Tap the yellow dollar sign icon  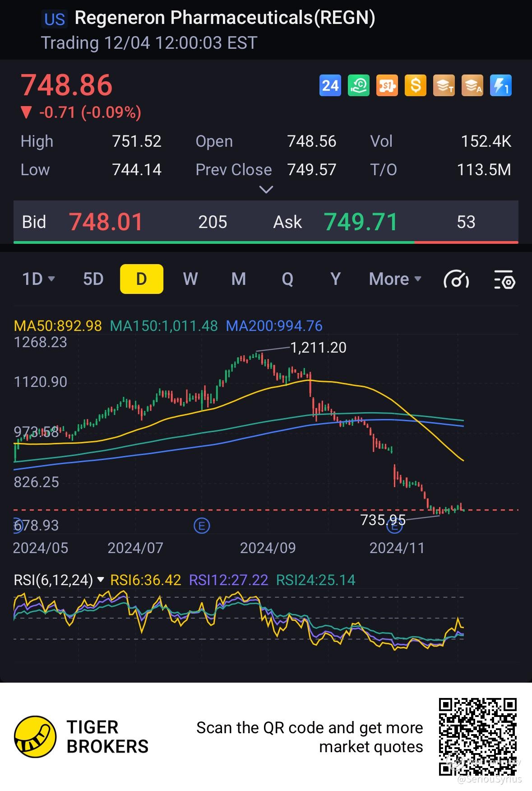click(416, 85)
